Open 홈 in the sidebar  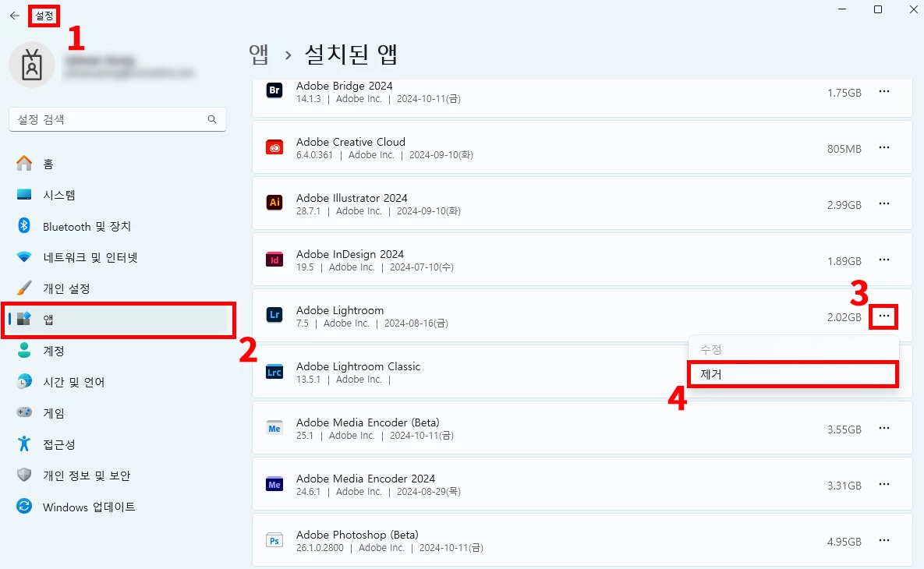(118, 164)
